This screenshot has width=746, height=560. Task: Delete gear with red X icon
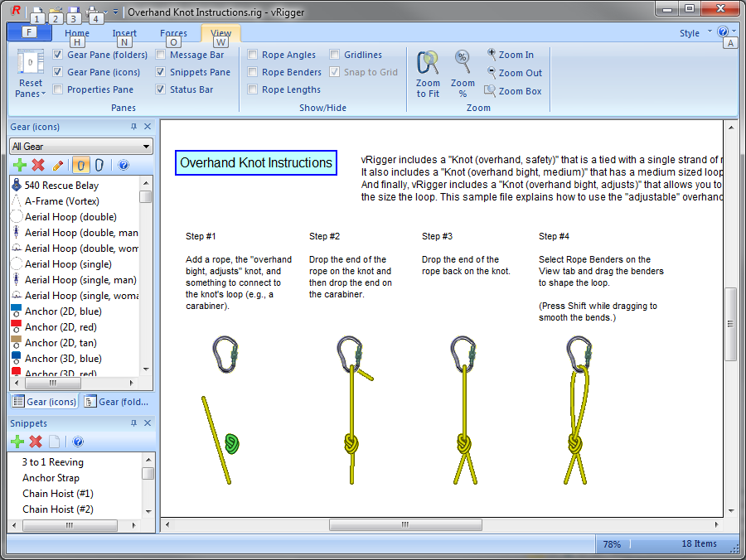click(38, 165)
